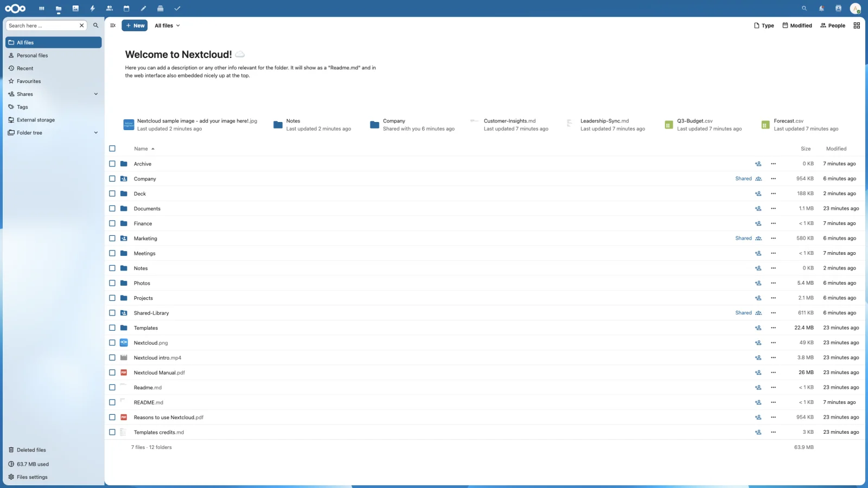
Task: Click the sidebar search magnifier icon
Action: pos(95,25)
